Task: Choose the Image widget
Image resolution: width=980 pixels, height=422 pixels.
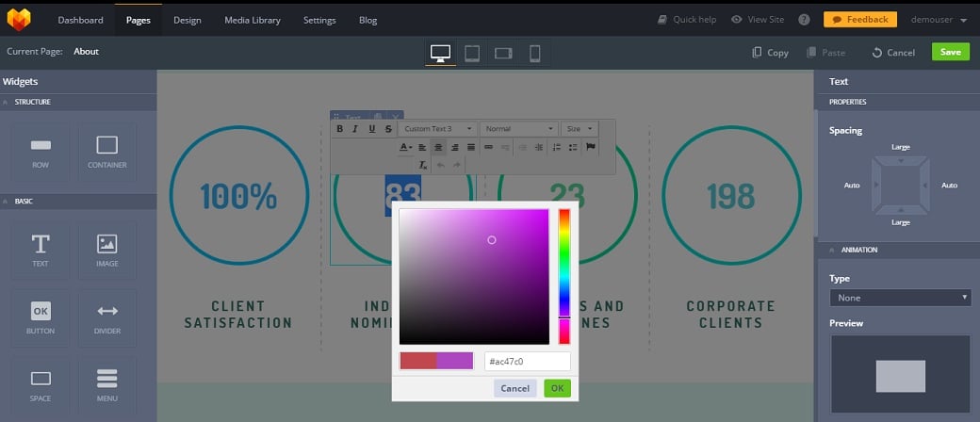Action: 106,250
